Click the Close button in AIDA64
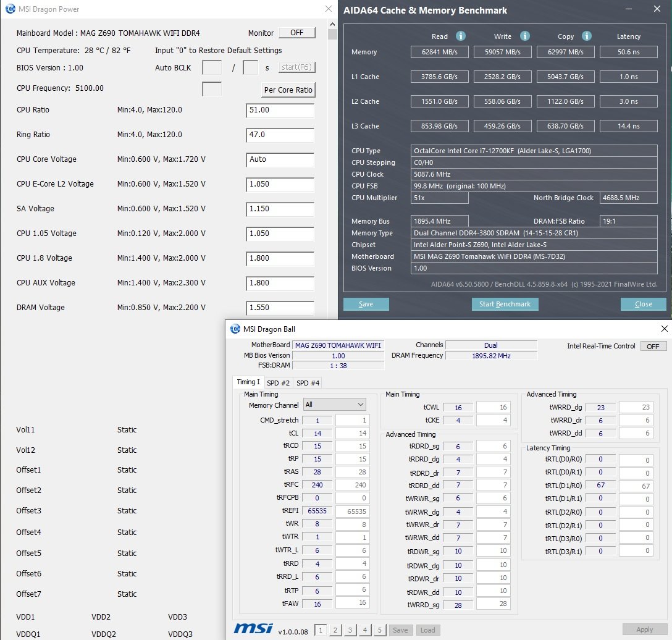The height and width of the screenshot is (640, 672). pos(644,304)
